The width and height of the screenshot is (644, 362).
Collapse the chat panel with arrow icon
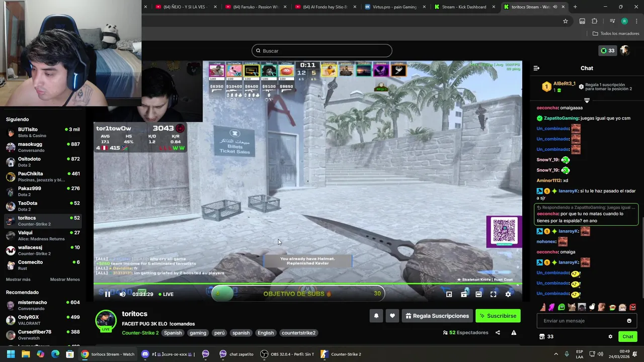click(x=536, y=68)
